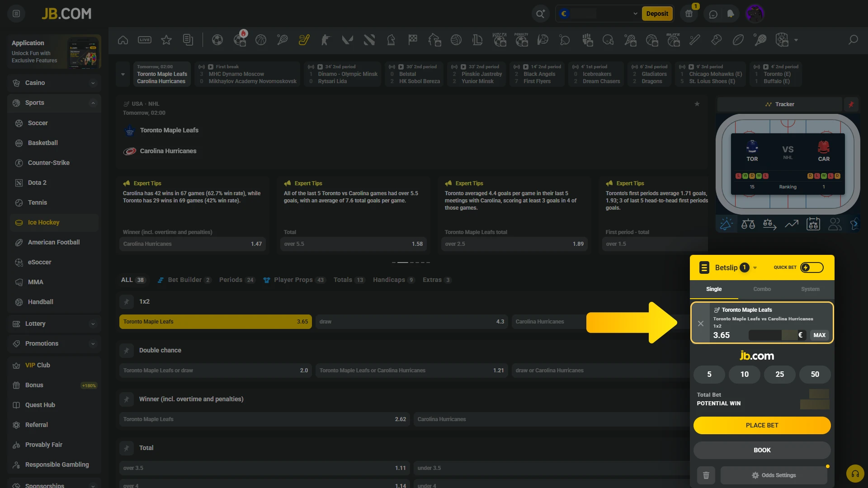Select the boxing glove sport icon
Viewport: 868px width, 488px height.
[717, 40]
